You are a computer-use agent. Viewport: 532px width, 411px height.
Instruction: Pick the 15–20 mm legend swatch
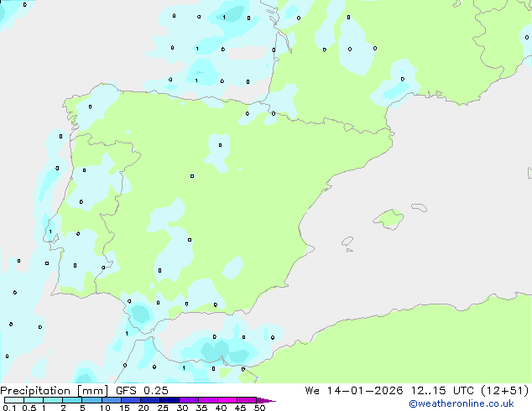pos(131,400)
